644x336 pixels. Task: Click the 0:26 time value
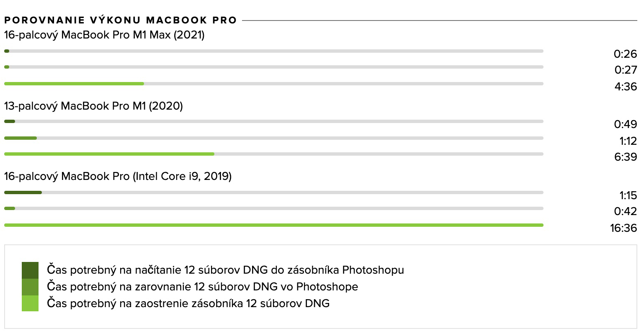click(x=625, y=54)
